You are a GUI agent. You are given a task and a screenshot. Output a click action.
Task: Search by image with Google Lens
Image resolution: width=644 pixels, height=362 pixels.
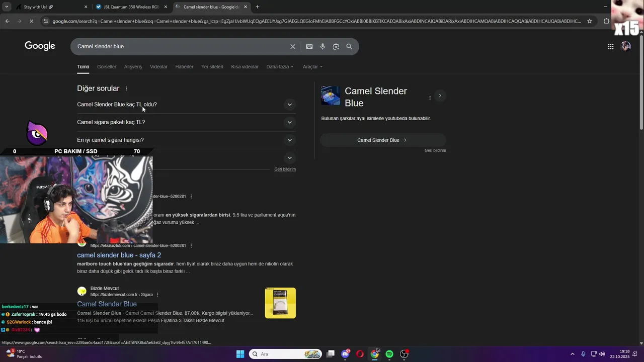[x=336, y=46]
